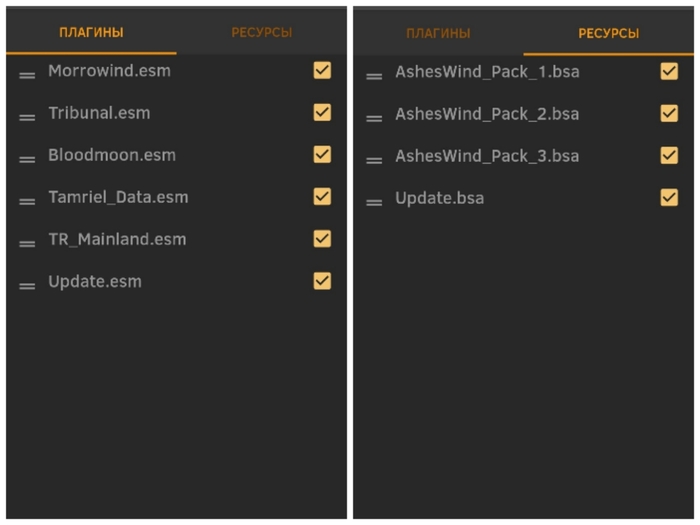Toggle the TR_Mainland.esm checkbox off

[x=322, y=238]
